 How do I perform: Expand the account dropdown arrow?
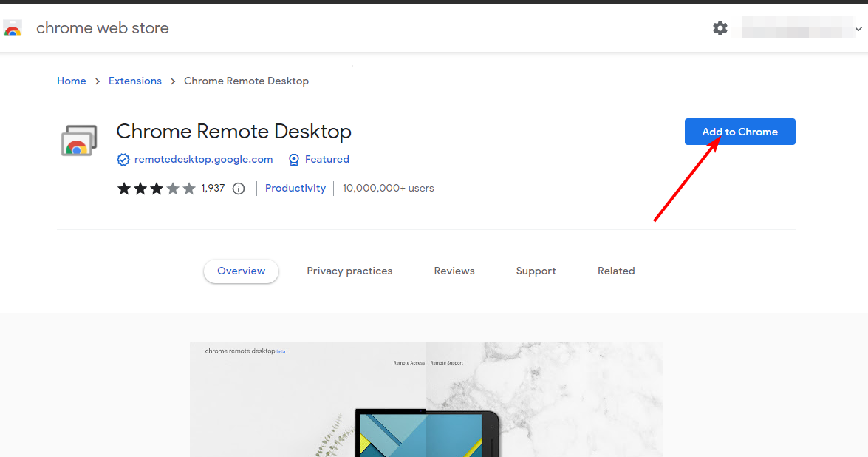pos(858,29)
